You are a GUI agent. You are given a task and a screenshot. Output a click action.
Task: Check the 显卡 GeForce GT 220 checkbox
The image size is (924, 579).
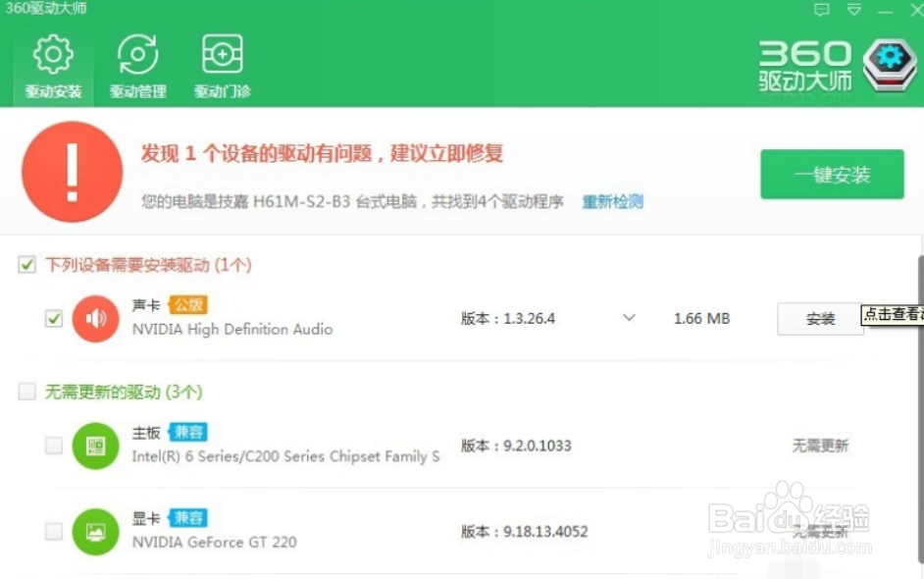click(x=54, y=531)
